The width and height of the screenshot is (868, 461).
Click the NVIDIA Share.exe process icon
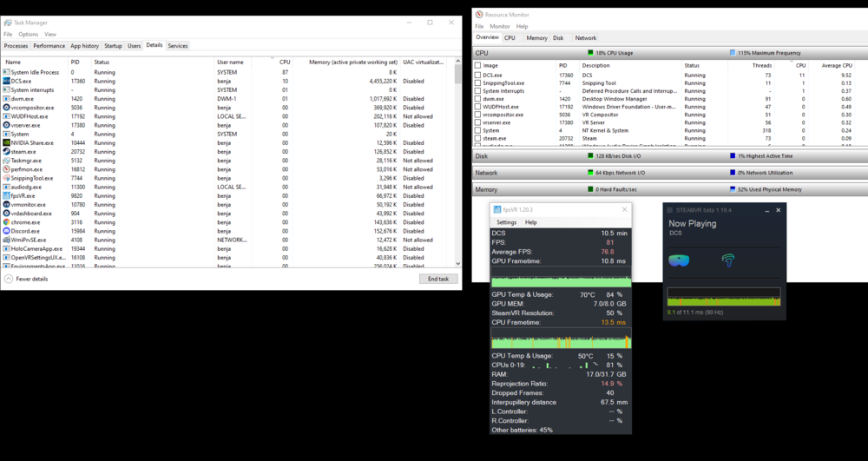click(7, 142)
